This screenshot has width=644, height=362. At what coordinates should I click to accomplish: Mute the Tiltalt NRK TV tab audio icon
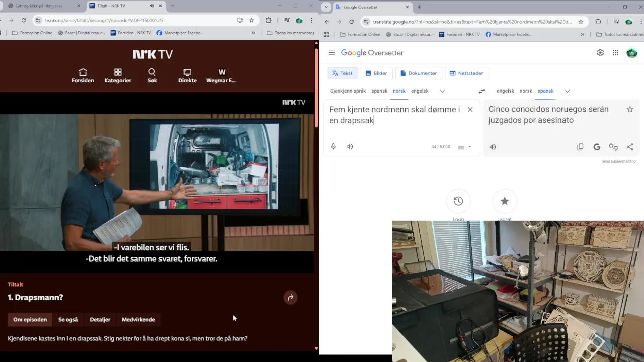tap(152, 6)
